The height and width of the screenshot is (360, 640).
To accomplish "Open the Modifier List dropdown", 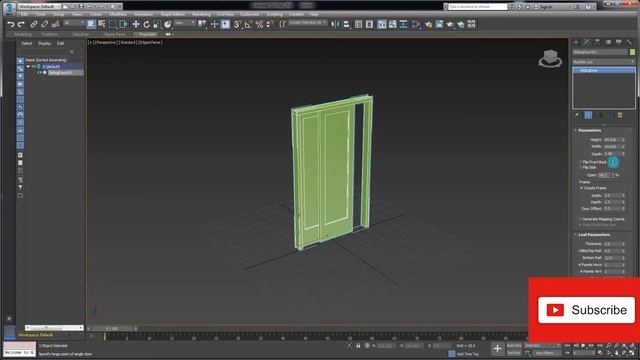I will pos(604,62).
